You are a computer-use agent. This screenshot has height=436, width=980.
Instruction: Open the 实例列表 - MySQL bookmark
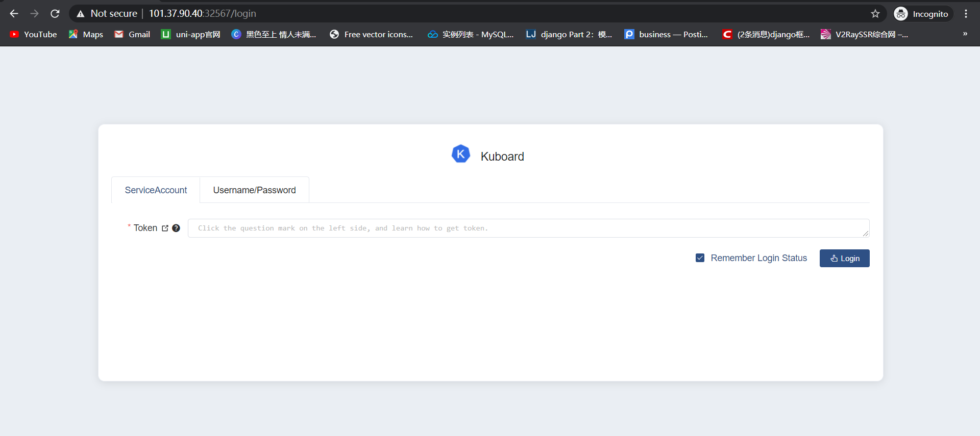tap(471, 34)
